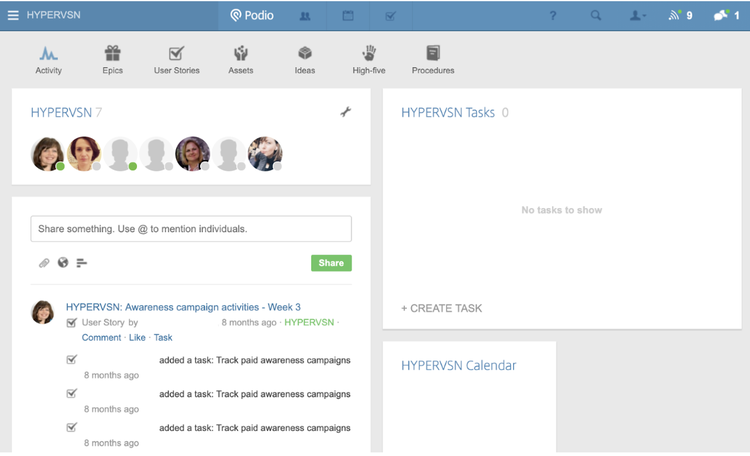Click the User Story checkbox icon in post
The width and height of the screenshot is (750, 456).
pyautogui.click(x=72, y=323)
